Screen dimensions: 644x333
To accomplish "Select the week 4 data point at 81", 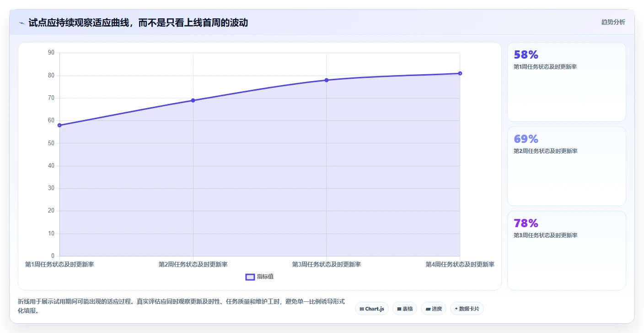I will click(x=460, y=73).
